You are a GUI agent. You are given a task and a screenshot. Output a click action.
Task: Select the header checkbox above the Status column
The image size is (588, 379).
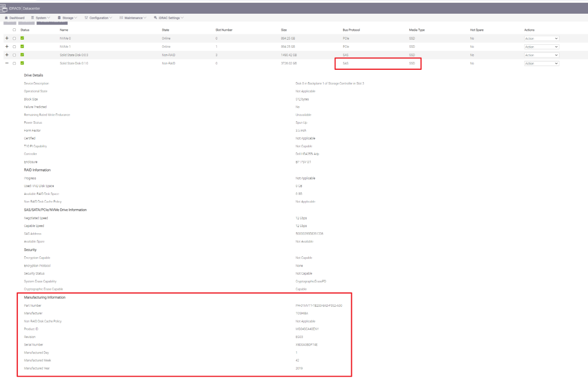pyautogui.click(x=14, y=29)
